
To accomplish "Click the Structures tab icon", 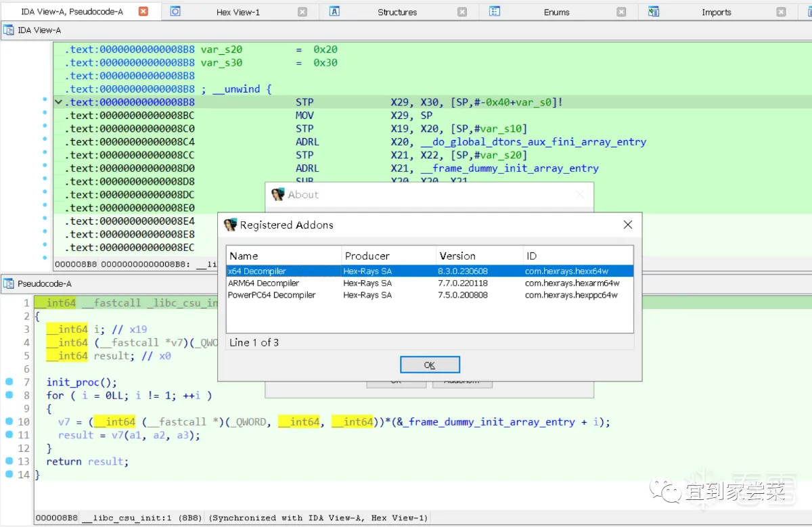I will 334,12.
